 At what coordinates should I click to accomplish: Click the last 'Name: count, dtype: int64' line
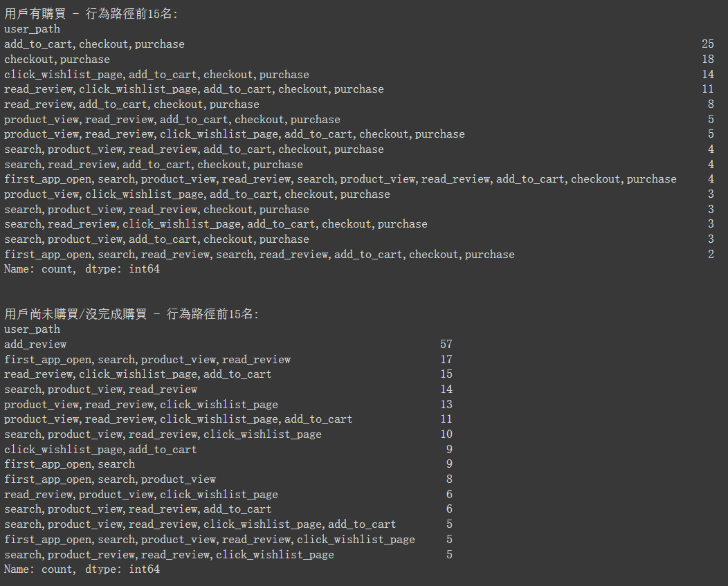(82, 569)
